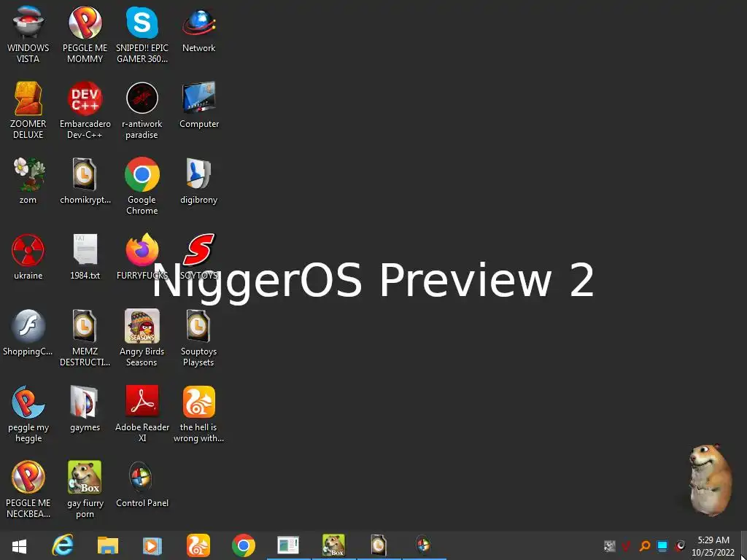Open Google Chrome from the taskbar
The height and width of the screenshot is (560, 747).
244,545
